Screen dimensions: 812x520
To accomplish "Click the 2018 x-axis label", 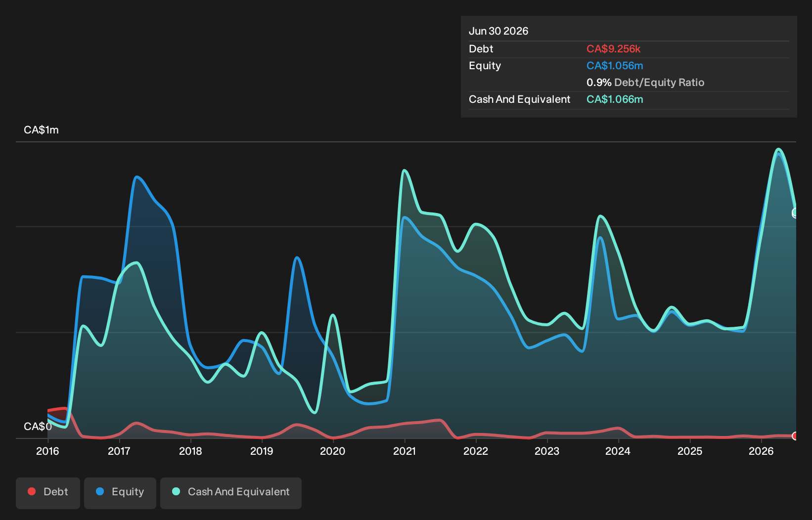I will tap(190, 451).
